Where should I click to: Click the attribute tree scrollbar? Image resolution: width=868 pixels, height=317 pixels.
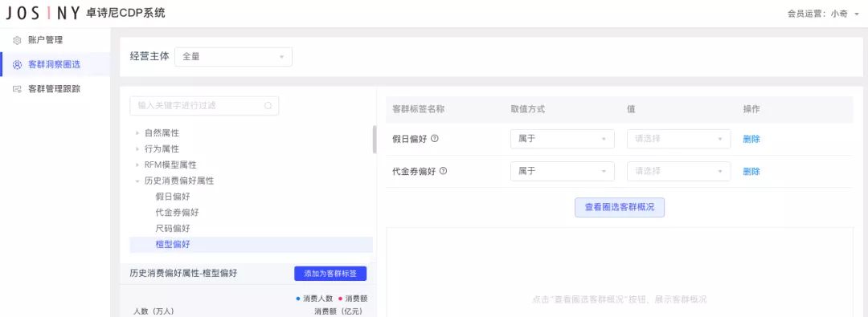375,140
